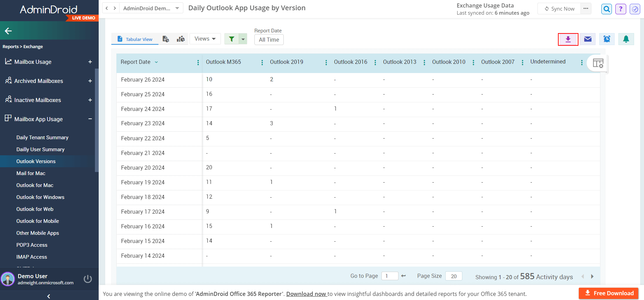Viewport: 644px width, 300px height.
Task: Click the Free Download button
Action: pos(608,293)
